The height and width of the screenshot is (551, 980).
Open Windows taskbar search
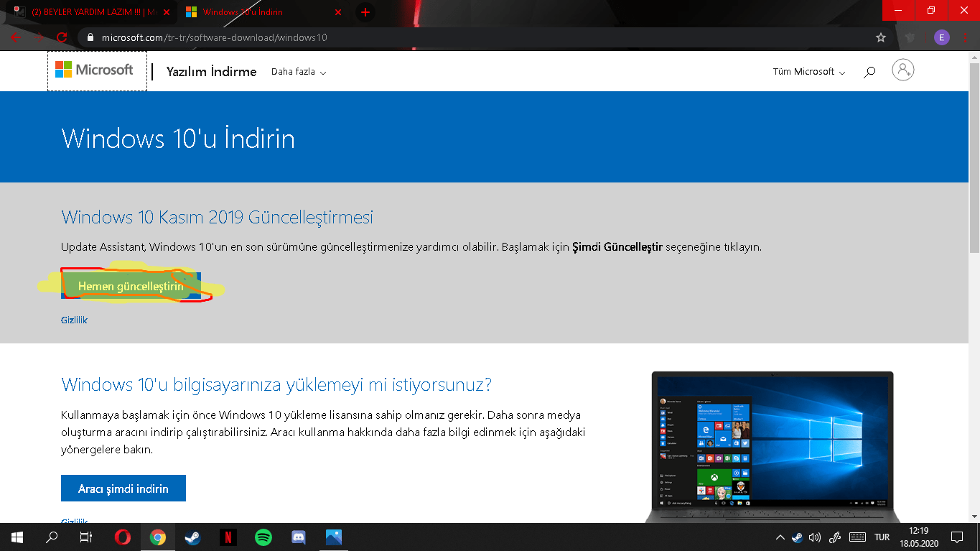pos(52,537)
